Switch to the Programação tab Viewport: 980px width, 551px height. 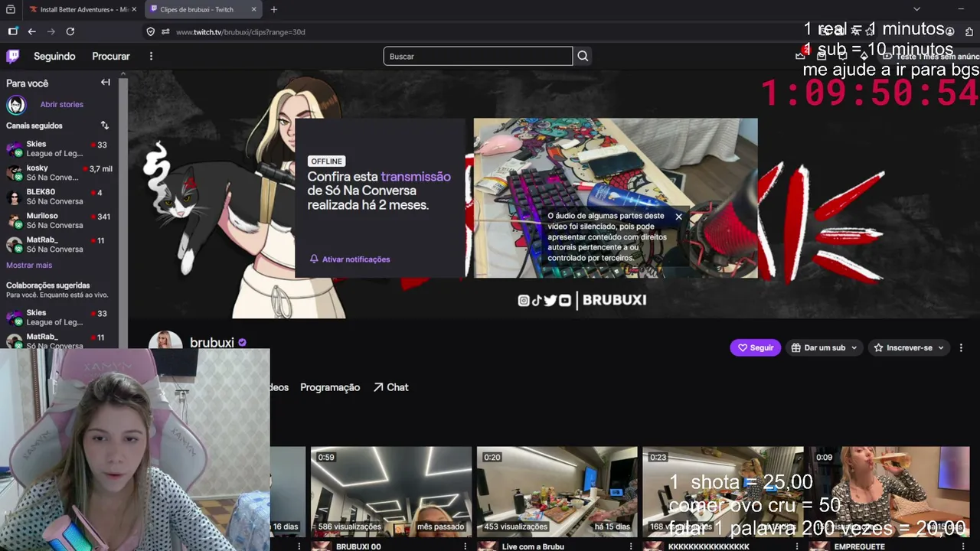pos(330,387)
